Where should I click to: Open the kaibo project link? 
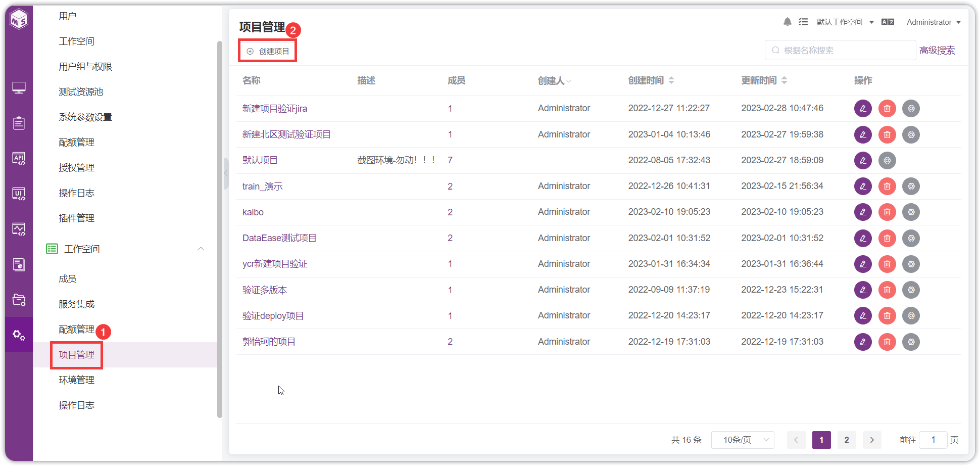tap(253, 212)
